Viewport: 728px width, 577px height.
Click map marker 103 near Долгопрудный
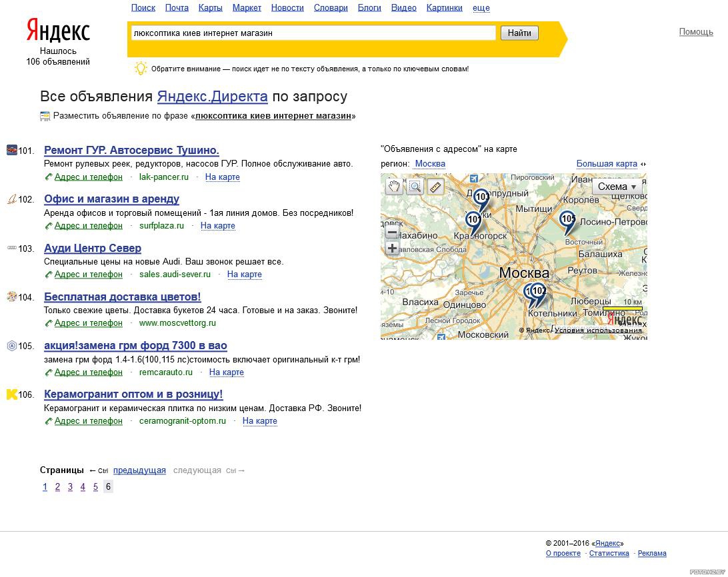tap(481, 200)
